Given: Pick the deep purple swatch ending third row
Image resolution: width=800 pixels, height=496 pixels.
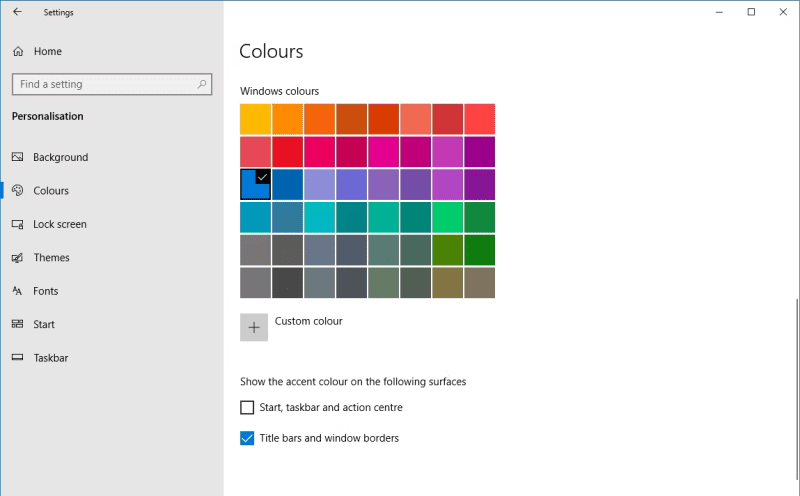Looking at the screenshot, I should tap(480, 184).
